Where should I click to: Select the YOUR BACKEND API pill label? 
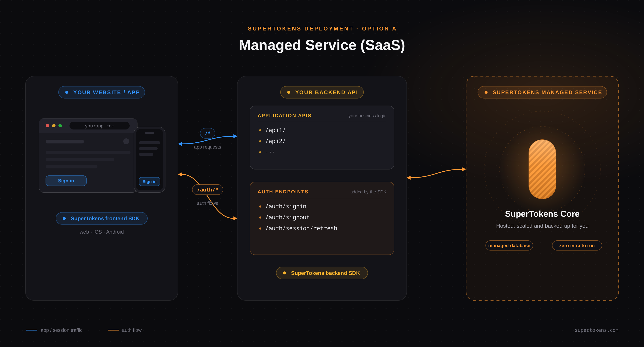click(322, 92)
